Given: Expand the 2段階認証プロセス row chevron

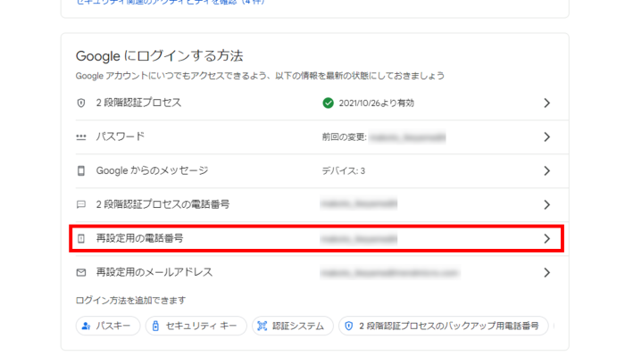Looking at the screenshot, I should 546,103.
